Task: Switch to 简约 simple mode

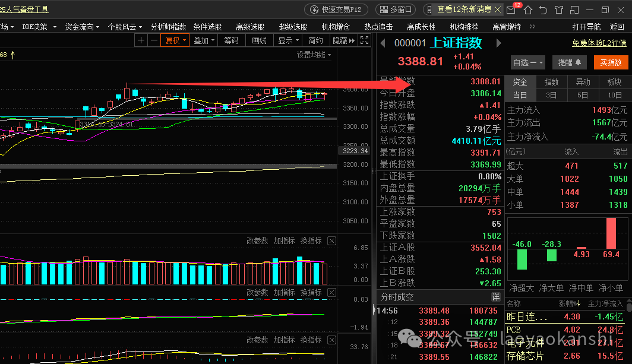Action: click(x=315, y=40)
